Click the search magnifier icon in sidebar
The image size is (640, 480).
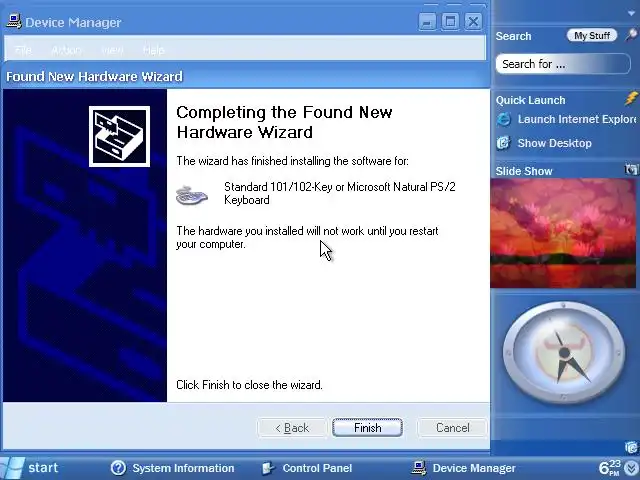coord(631,35)
